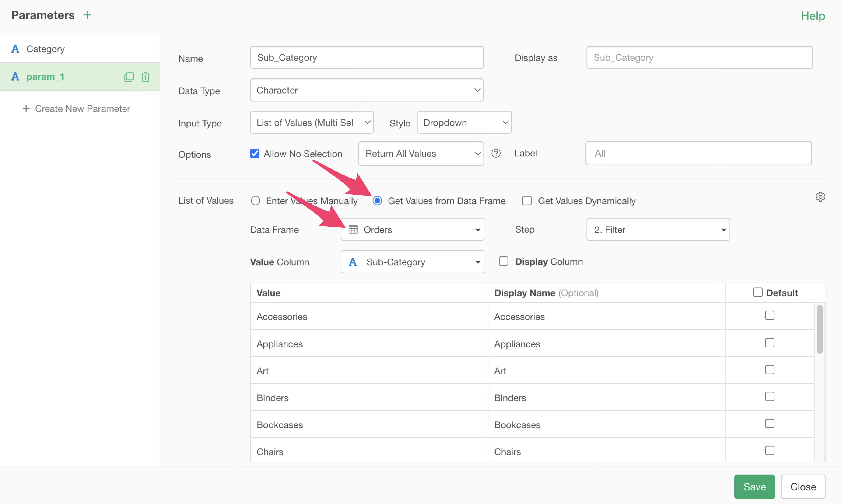Toggle the Default header checkbox
This screenshot has width=841, height=504.
click(758, 292)
